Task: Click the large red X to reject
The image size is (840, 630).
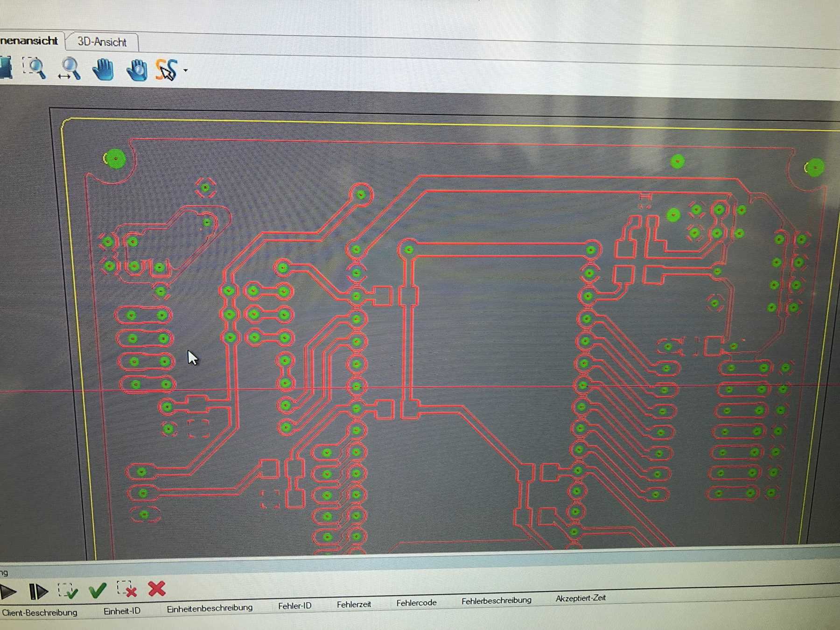Action: 157,589
